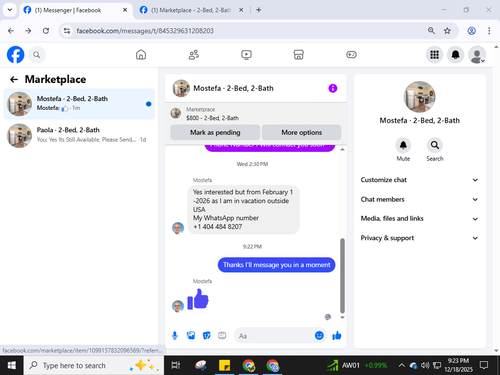Go to the Home feed icon

tap(141, 55)
